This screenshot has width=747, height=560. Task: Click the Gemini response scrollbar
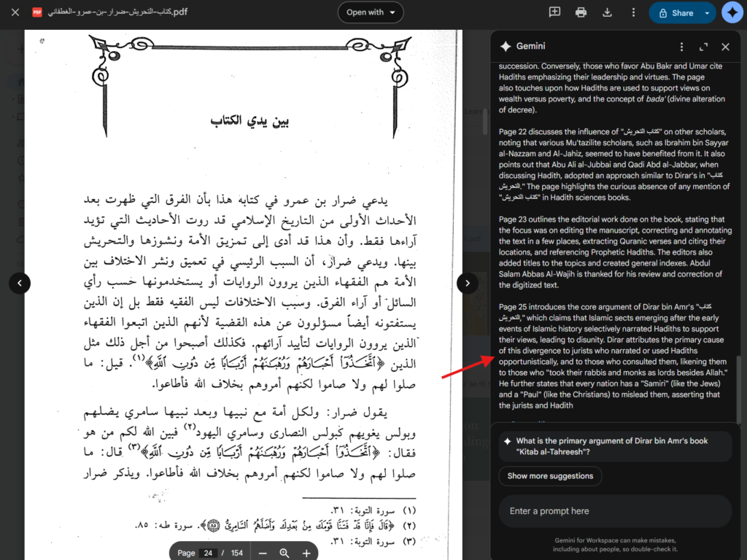pos(739,389)
